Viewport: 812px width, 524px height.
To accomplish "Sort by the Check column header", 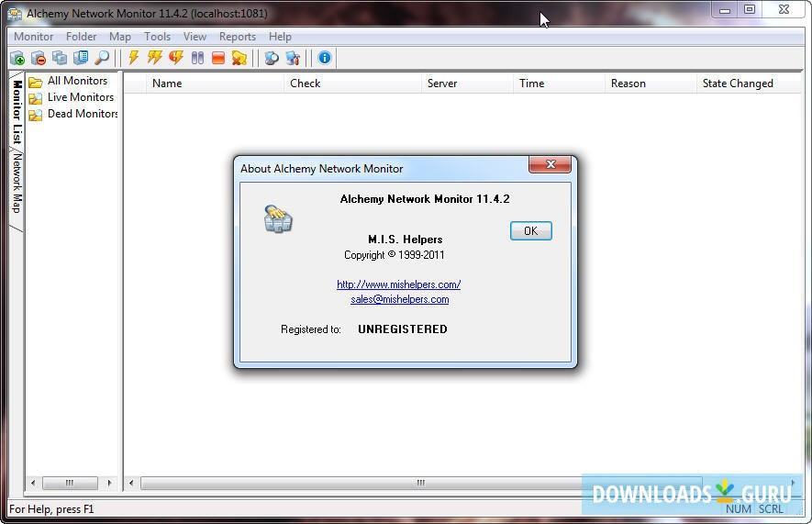I will click(352, 84).
